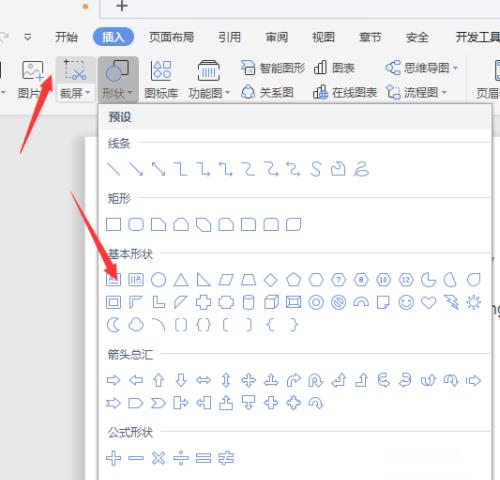Image resolution: width=500 pixels, height=480 pixels.
Task: Select the straight line shape
Action: pyautogui.click(x=113, y=169)
